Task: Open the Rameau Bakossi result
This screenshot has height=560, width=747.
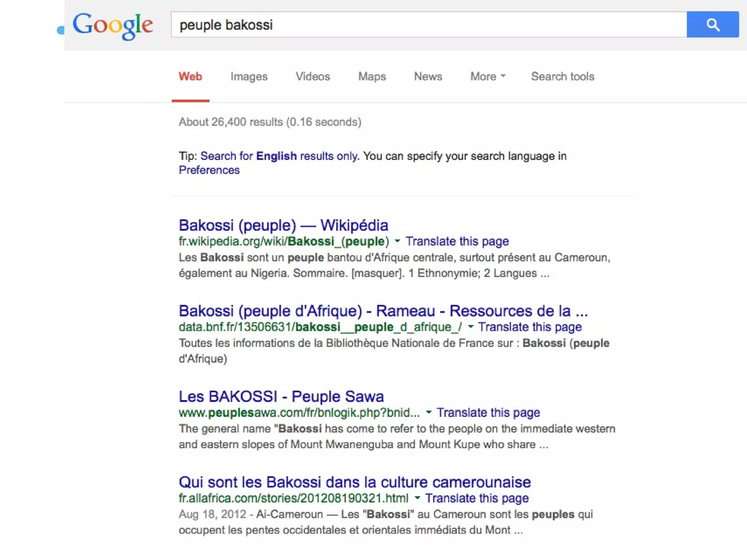Action: point(383,311)
